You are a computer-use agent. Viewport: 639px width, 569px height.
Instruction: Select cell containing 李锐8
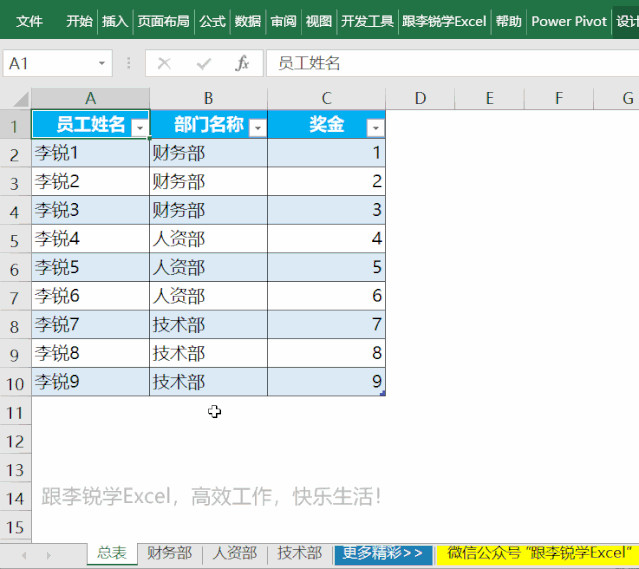pos(90,353)
